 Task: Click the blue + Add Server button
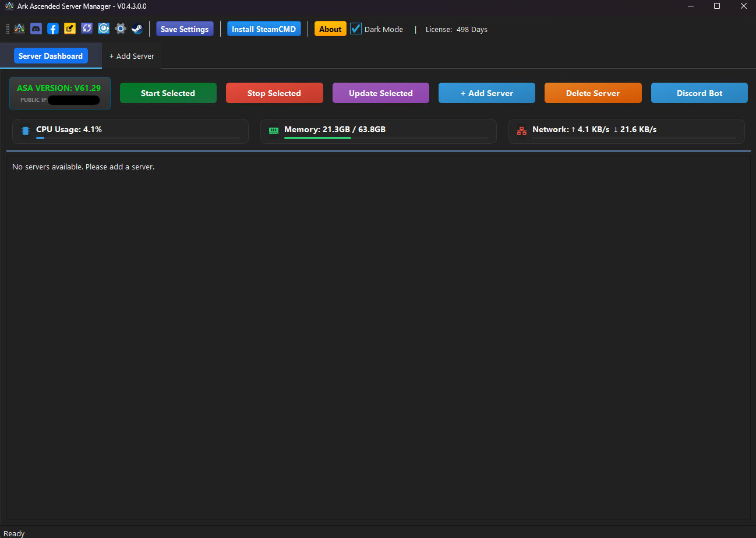[487, 93]
